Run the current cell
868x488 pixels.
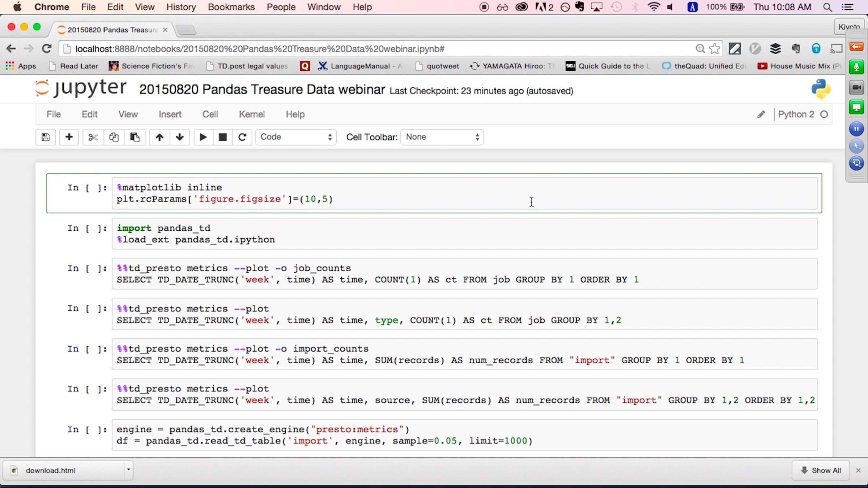click(203, 137)
